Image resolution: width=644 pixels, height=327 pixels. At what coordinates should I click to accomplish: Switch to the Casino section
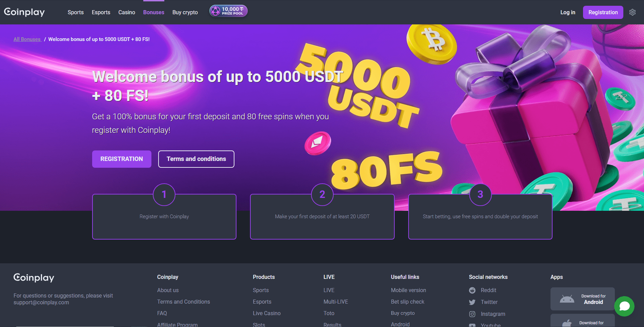127,12
